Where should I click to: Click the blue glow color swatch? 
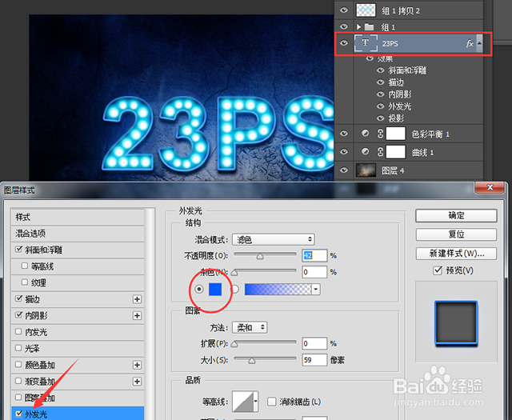[215, 290]
